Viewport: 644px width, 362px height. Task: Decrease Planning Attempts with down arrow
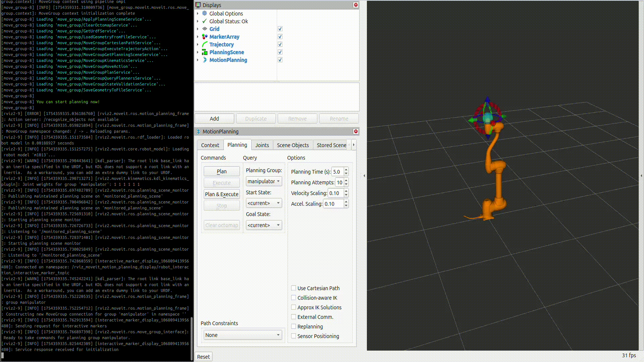346,184
